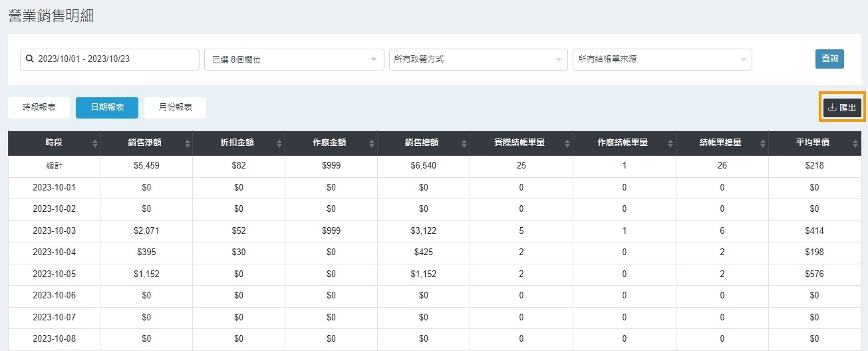Image resolution: width=868 pixels, height=351 pixels.
Task: Expand the 所有取餐方式 dropdown
Action: (478, 59)
